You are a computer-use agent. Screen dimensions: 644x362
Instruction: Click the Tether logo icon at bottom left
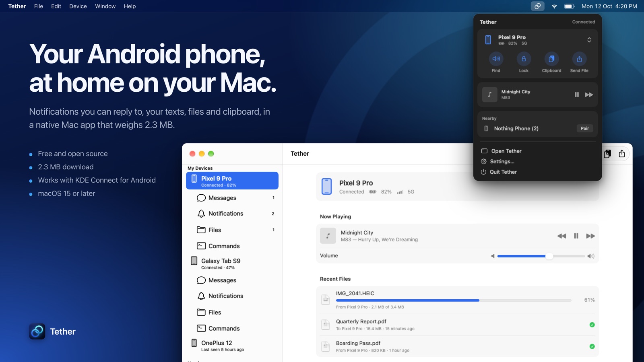(x=37, y=331)
